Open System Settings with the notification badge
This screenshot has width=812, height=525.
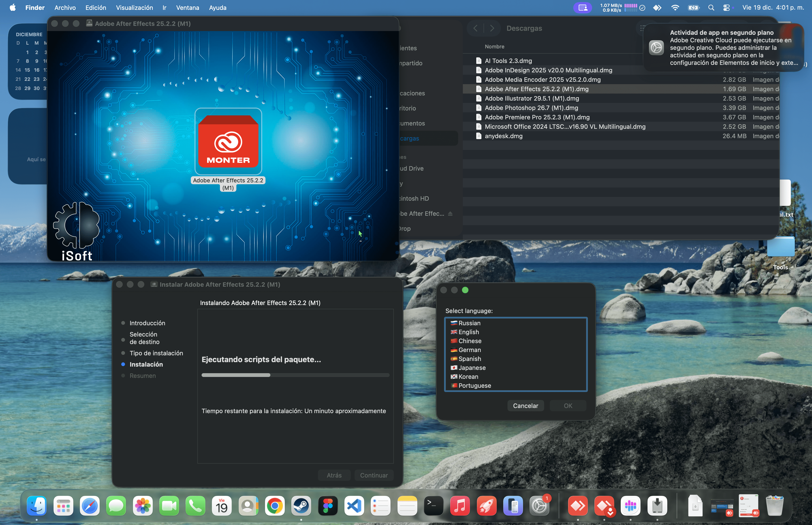(539, 506)
